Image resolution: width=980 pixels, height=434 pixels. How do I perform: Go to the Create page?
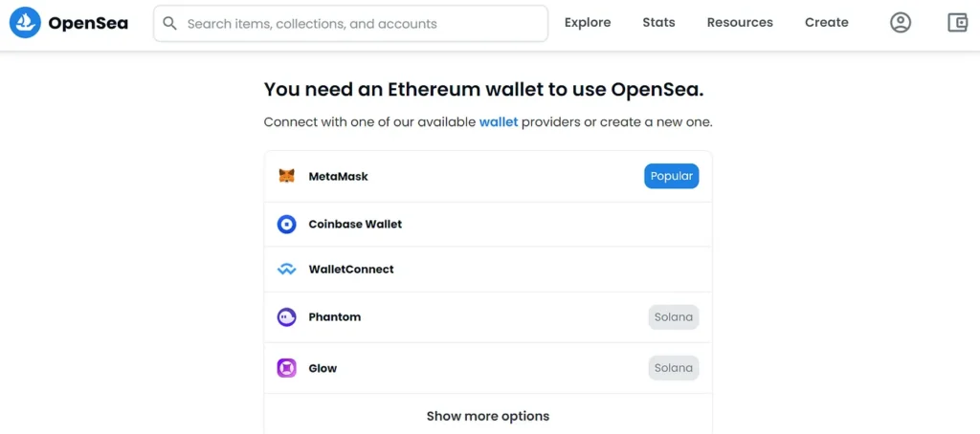click(826, 23)
